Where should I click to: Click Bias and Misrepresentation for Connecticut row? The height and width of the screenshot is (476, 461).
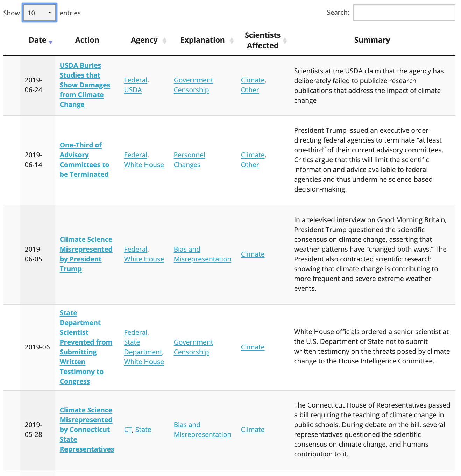[202, 430]
